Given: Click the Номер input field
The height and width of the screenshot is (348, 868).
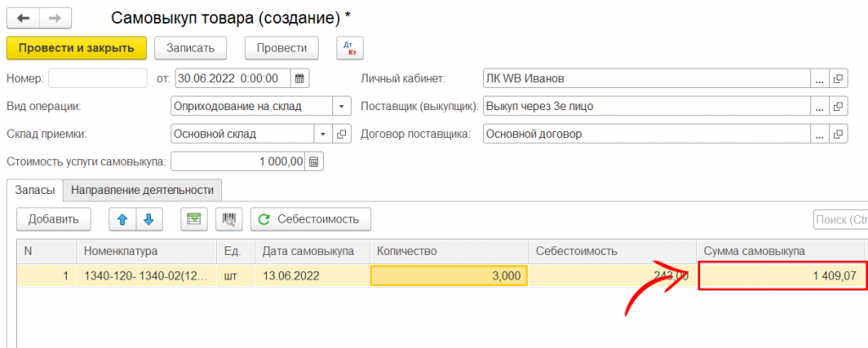Looking at the screenshot, I should point(97,79).
